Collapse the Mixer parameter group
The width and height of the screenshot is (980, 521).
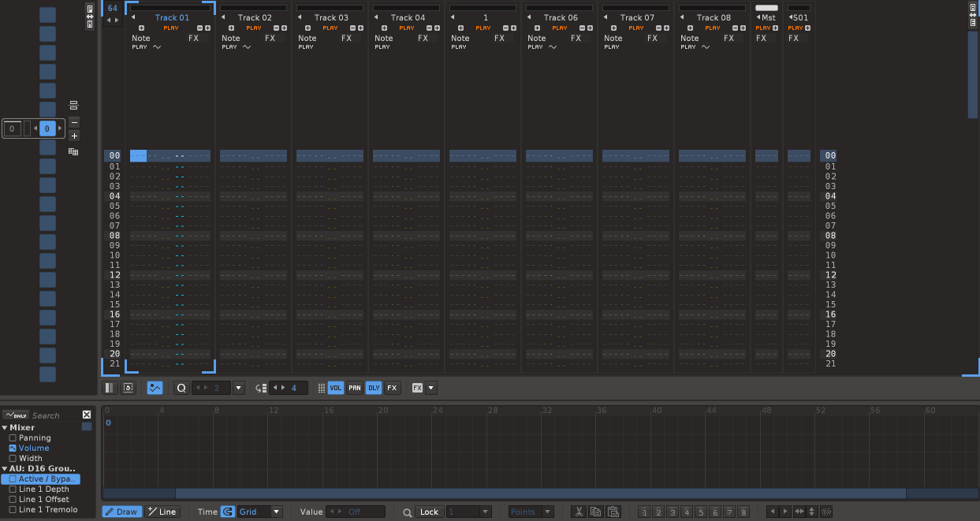pos(5,427)
